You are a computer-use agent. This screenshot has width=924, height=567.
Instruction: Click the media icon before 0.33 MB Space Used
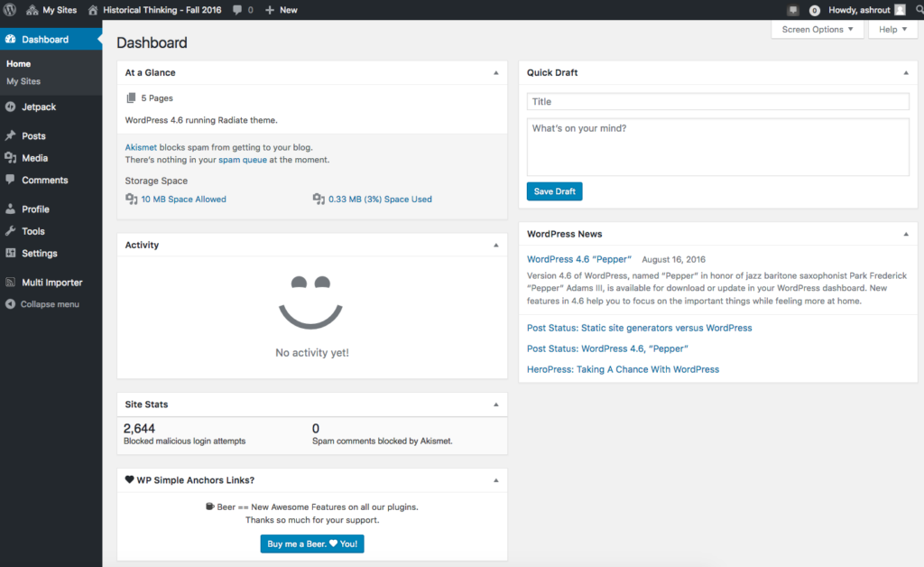pyautogui.click(x=319, y=200)
